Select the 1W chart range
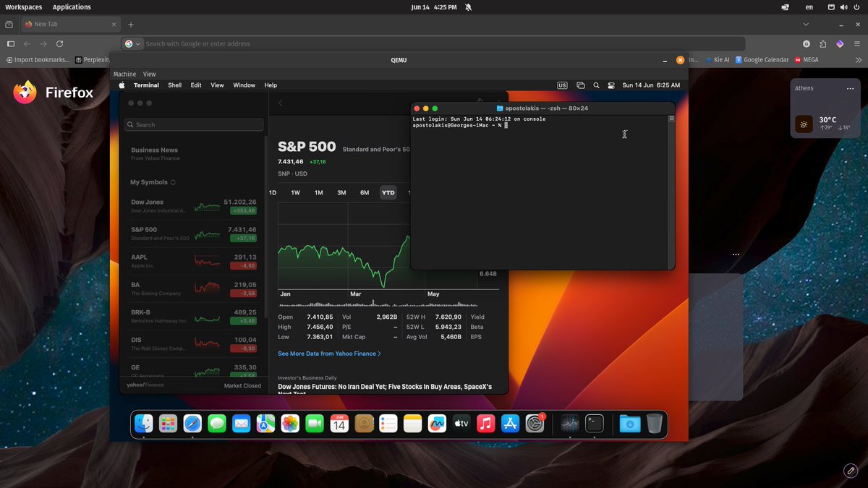Viewport: 868px width, 488px height. 295,192
